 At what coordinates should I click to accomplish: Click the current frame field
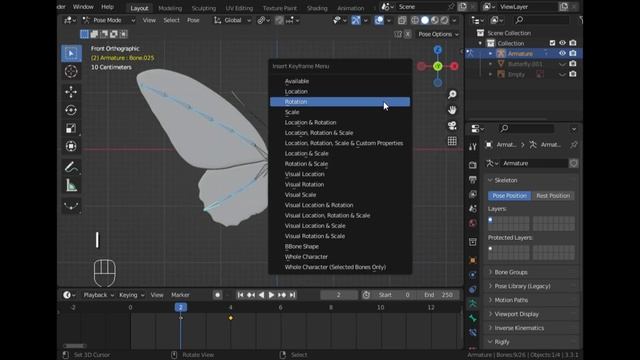click(x=338, y=295)
